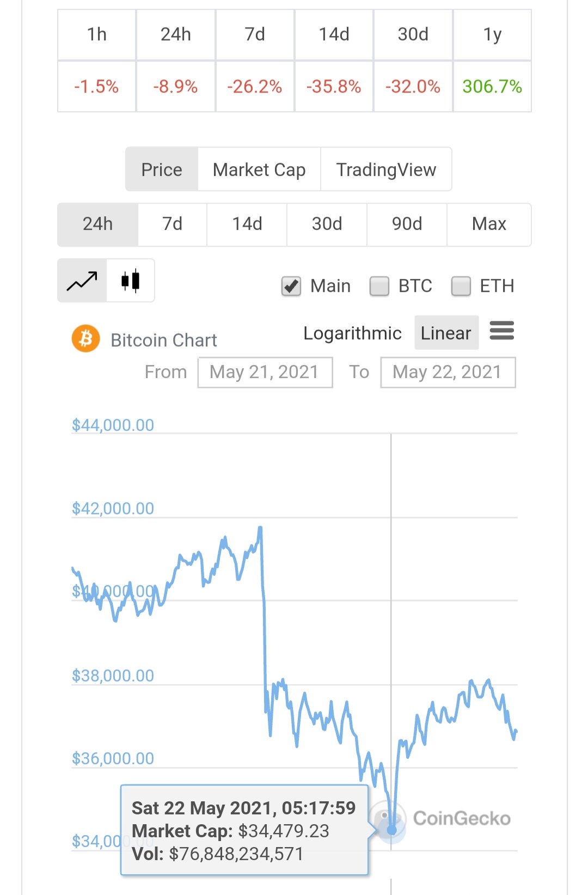Open the From date May 21, 2021
Viewport: 588px width, 895px height.
pyautogui.click(x=265, y=373)
